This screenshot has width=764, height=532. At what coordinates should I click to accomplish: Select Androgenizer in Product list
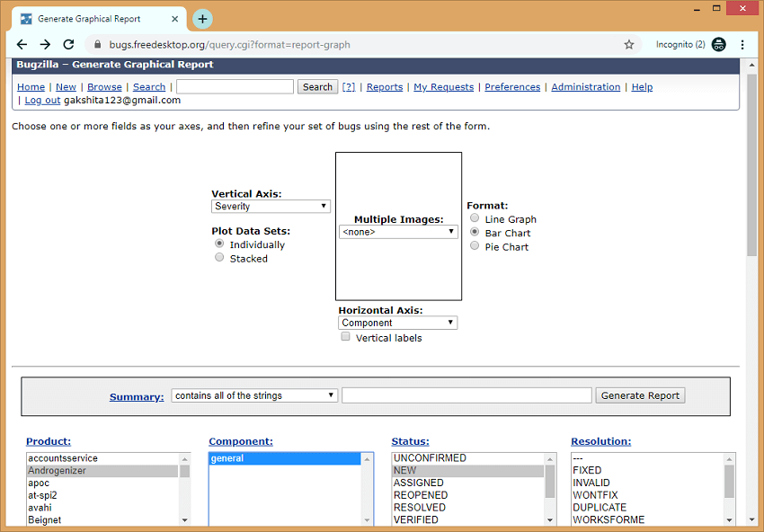102,471
